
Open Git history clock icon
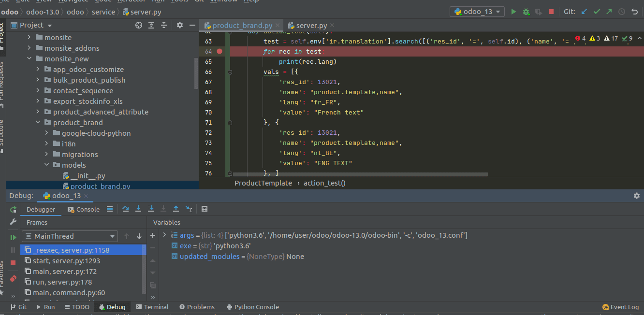tap(622, 12)
